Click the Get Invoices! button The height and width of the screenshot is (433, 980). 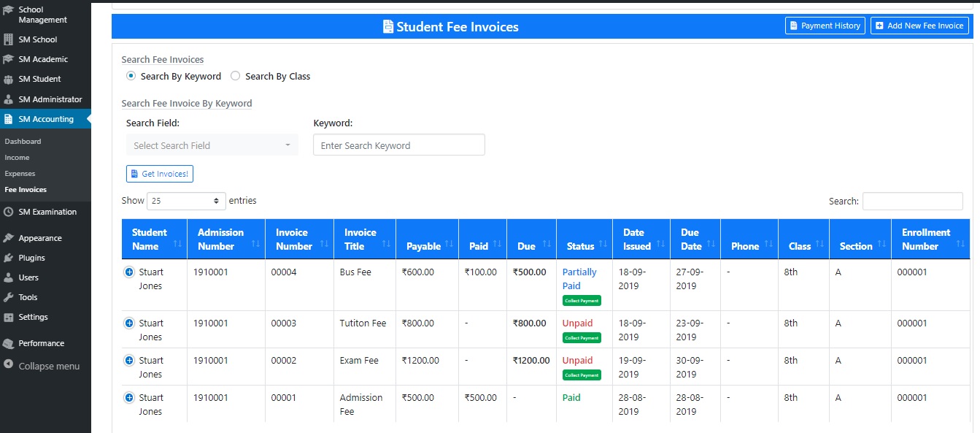(159, 173)
